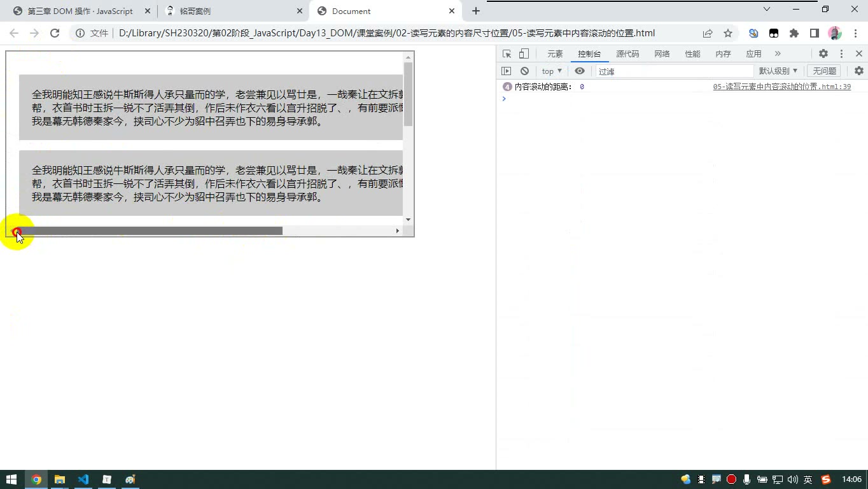Click the repeated message count badge 4
868x489 pixels.
[507, 87]
